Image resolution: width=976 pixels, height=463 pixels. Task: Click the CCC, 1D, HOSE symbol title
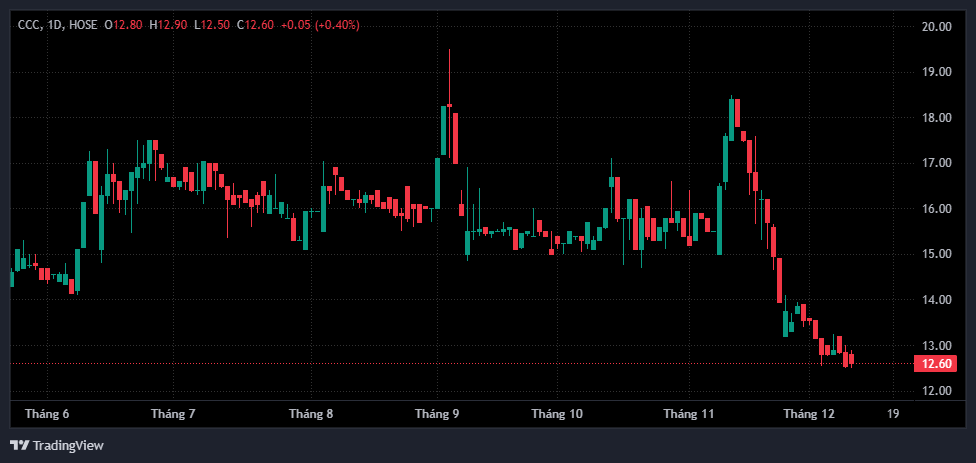click(x=57, y=24)
